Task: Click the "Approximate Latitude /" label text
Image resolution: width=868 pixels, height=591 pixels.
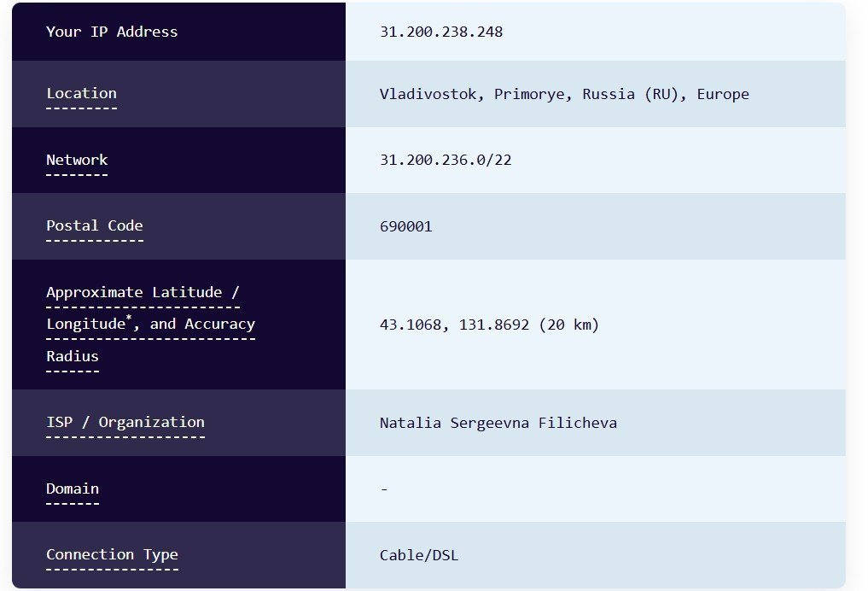Action: pos(143,292)
